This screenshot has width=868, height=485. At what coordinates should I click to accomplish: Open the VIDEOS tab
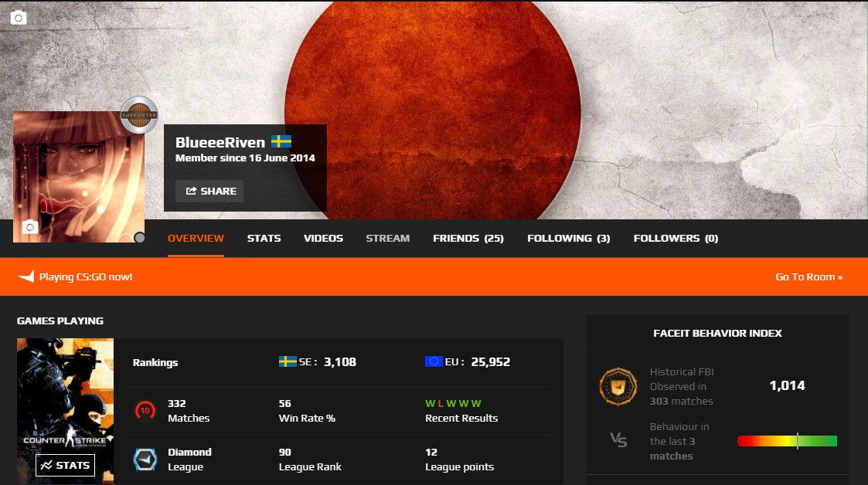[x=323, y=239]
